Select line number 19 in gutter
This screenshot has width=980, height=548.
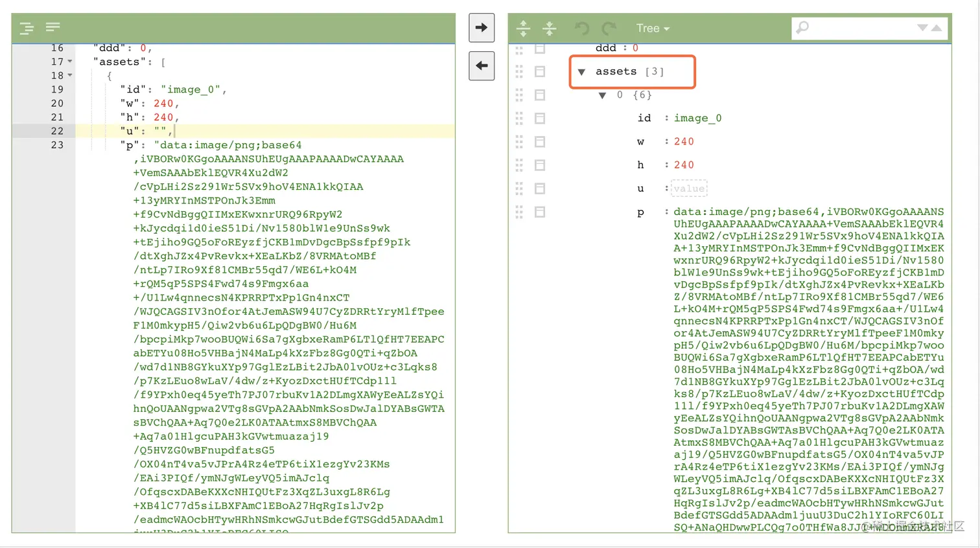pos(57,89)
